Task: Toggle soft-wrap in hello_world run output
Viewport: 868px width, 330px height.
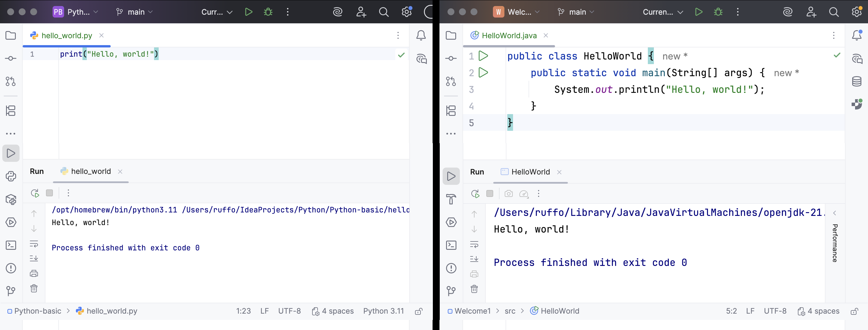Action: tap(34, 244)
